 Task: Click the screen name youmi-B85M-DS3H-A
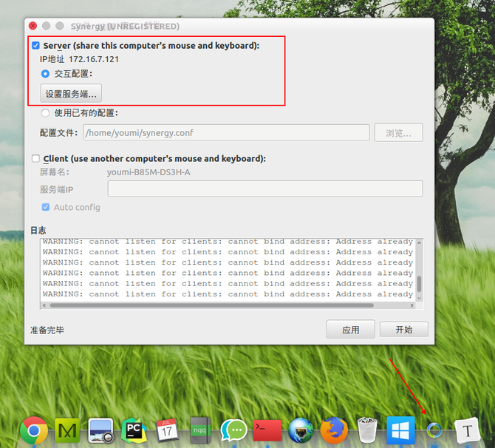point(148,172)
